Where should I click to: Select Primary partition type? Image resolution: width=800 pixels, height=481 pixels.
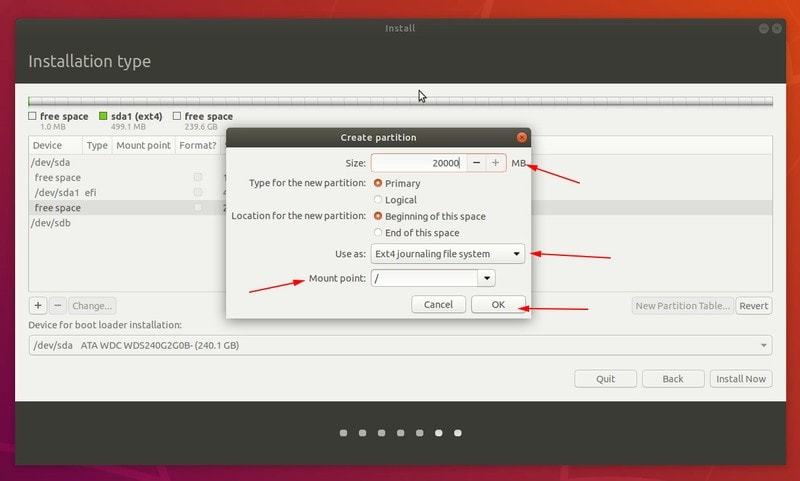pyautogui.click(x=378, y=184)
